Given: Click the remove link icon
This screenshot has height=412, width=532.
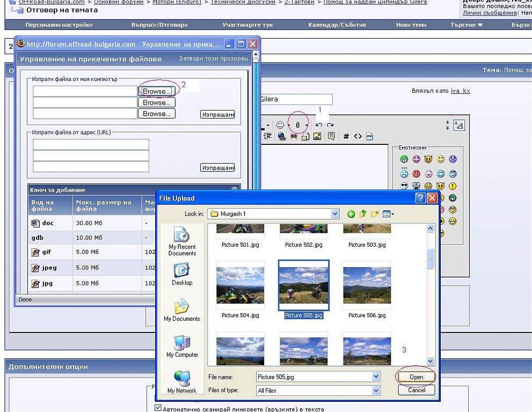Looking at the screenshot, I should pos(294,136).
